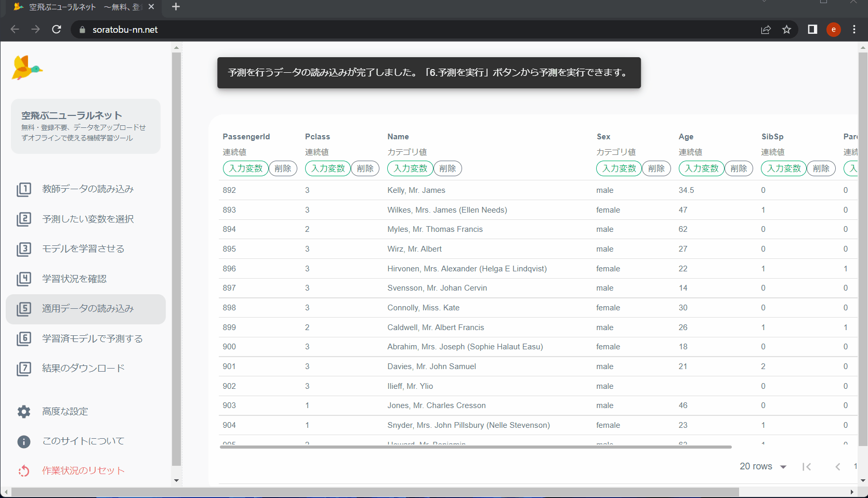This screenshot has width=868, height=498.
Task: Click the step 6 numbered icon in sidebar
Action: [x=24, y=338]
